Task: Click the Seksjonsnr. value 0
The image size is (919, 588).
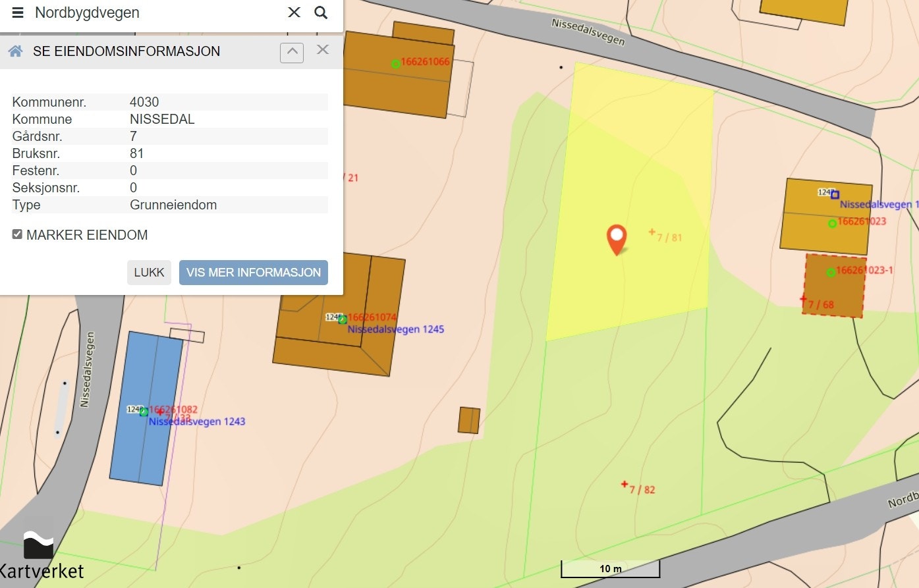Action: click(x=133, y=188)
